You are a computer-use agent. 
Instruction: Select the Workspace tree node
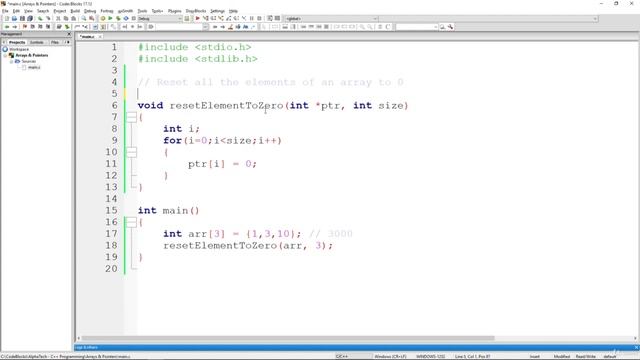coord(19,49)
